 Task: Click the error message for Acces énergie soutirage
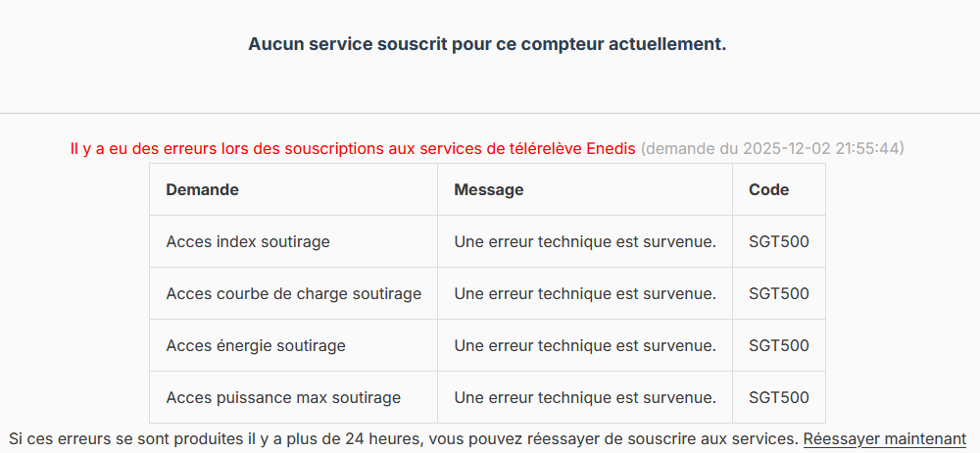585,346
